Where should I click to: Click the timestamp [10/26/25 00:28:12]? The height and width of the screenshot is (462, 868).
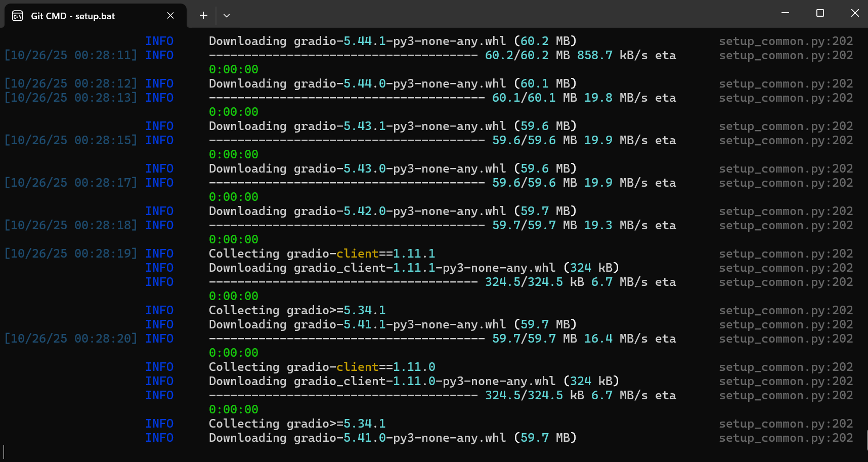71,83
